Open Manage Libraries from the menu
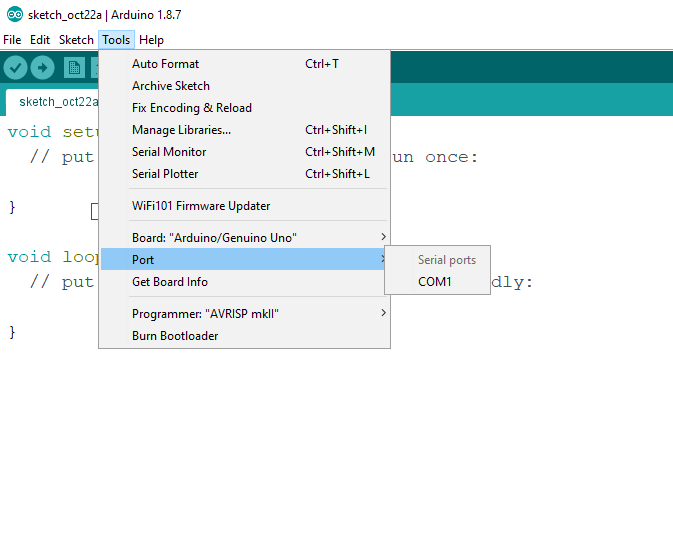Viewport: 673px width, 551px height. pyautogui.click(x=245, y=130)
